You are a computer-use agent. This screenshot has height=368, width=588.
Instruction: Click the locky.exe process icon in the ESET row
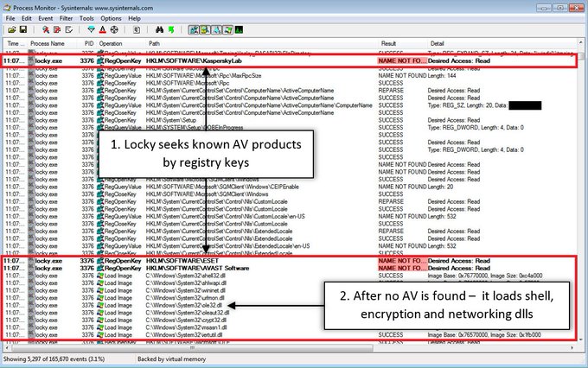pos(31,261)
